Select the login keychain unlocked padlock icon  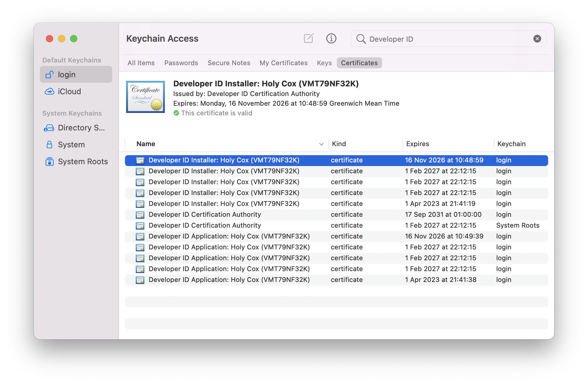coord(50,74)
